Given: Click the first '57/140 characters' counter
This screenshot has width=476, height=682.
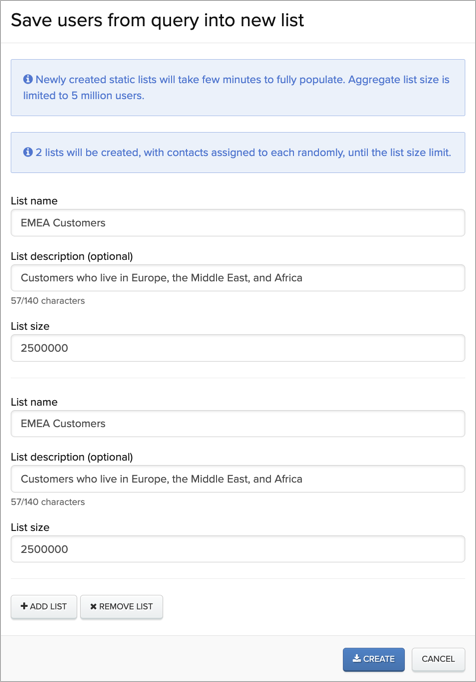Looking at the screenshot, I should pyautogui.click(x=48, y=301).
